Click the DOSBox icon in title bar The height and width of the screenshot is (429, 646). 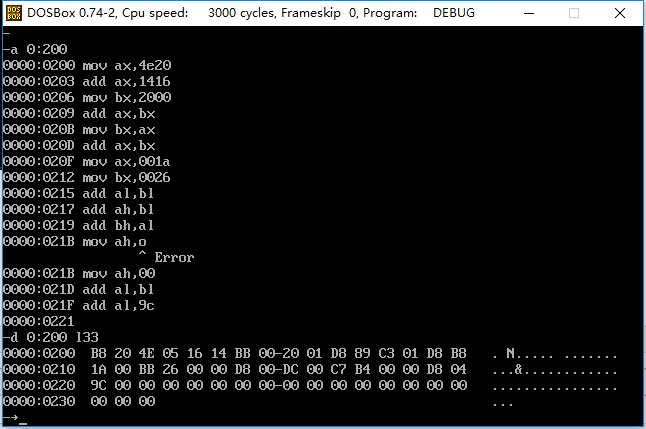click(14, 13)
